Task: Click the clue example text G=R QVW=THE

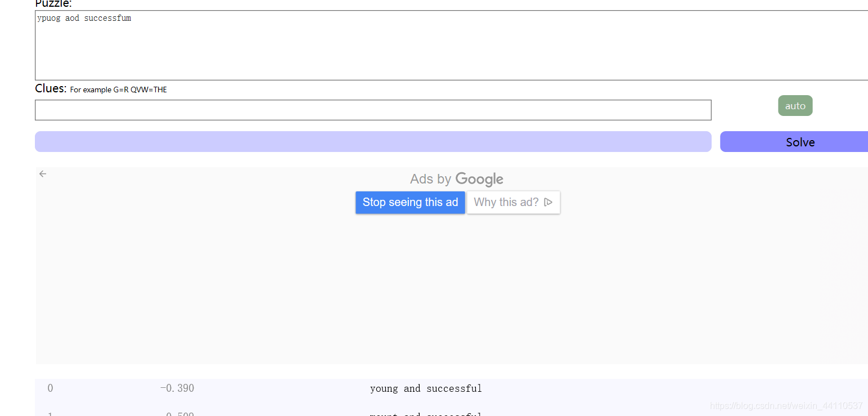Action: click(x=140, y=90)
